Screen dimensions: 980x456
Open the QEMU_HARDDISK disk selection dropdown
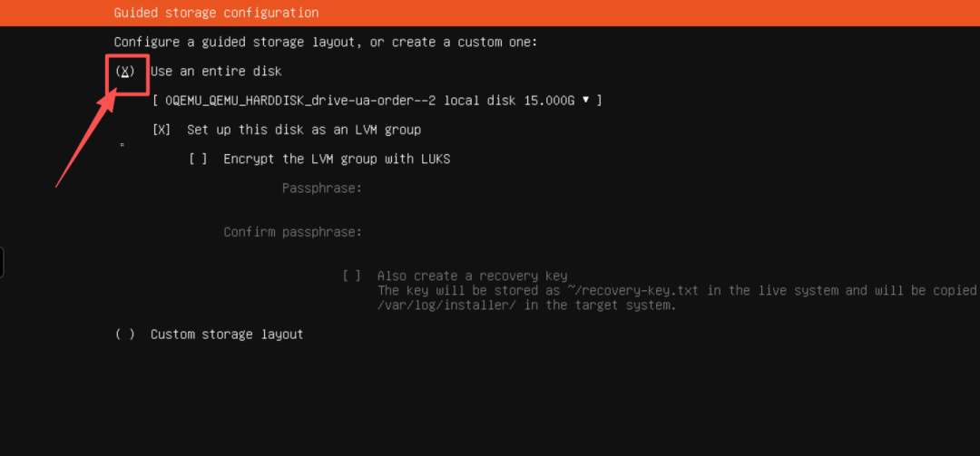point(377,100)
